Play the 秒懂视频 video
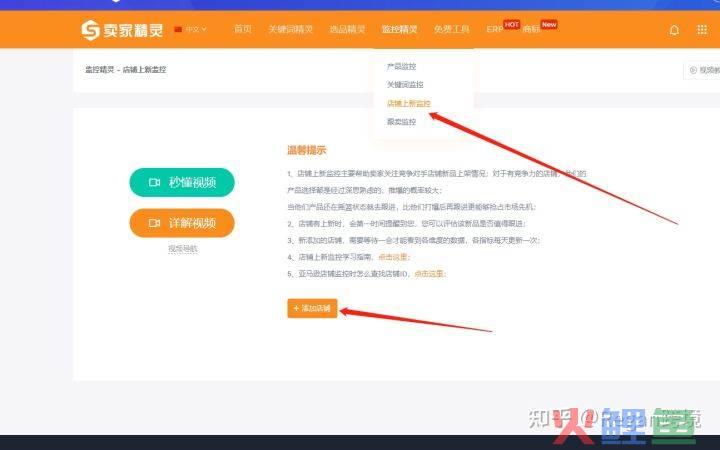Screen dimensions: 720x450 [x=182, y=182]
